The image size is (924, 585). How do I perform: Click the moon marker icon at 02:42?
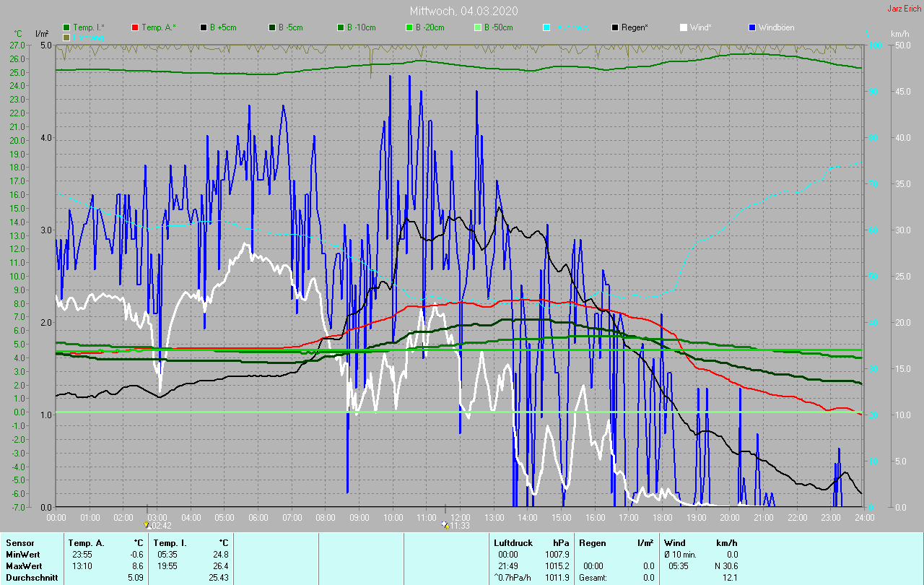point(147,525)
